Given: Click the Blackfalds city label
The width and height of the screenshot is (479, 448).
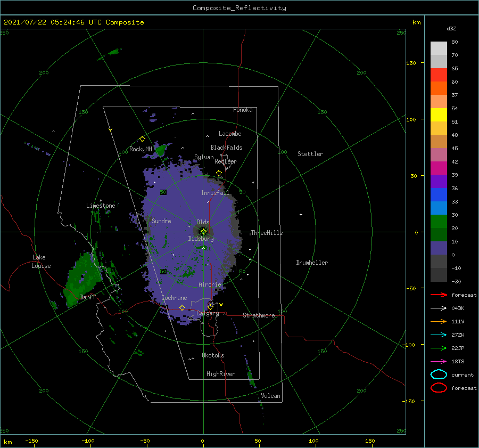Looking at the screenshot, I should pyautogui.click(x=226, y=148).
